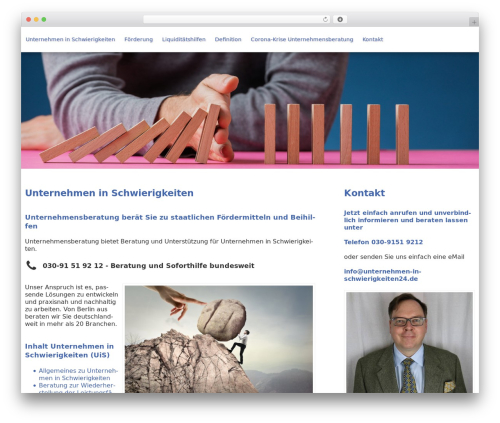Click the green maximize window button

pyautogui.click(x=44, y=20)
